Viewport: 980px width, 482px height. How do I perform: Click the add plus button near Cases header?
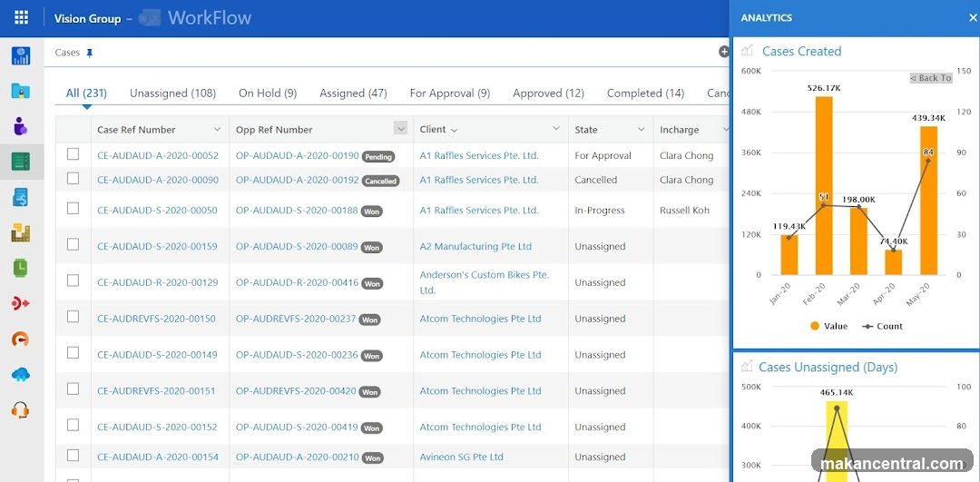click(724, 52)
